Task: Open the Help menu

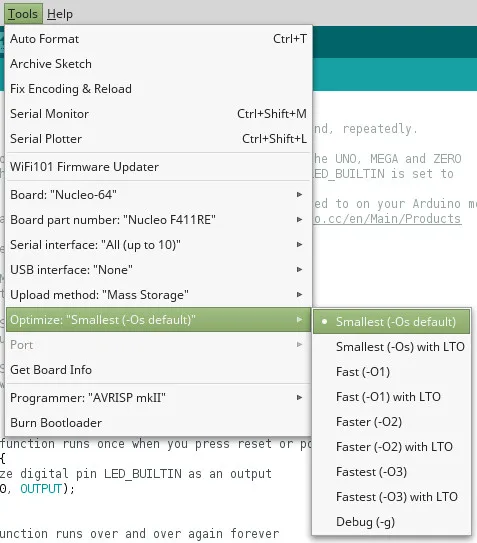Action: (x=60, y=14)
